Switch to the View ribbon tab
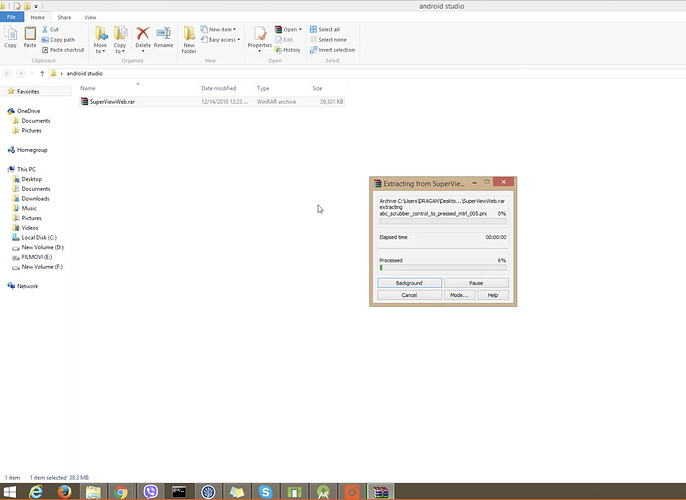Screen dimensions: 686x500 [x=90, y=17]
